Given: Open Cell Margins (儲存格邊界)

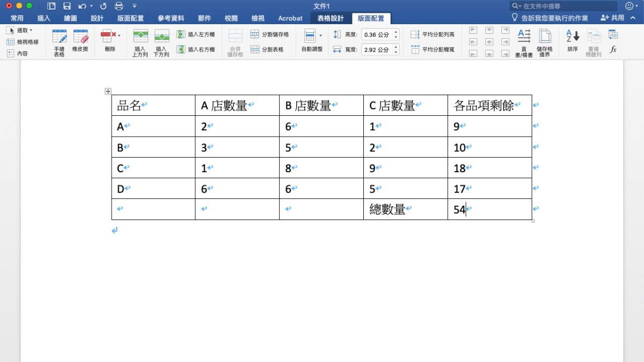Looking at the screenshot, I should click(x=544, y=43).
